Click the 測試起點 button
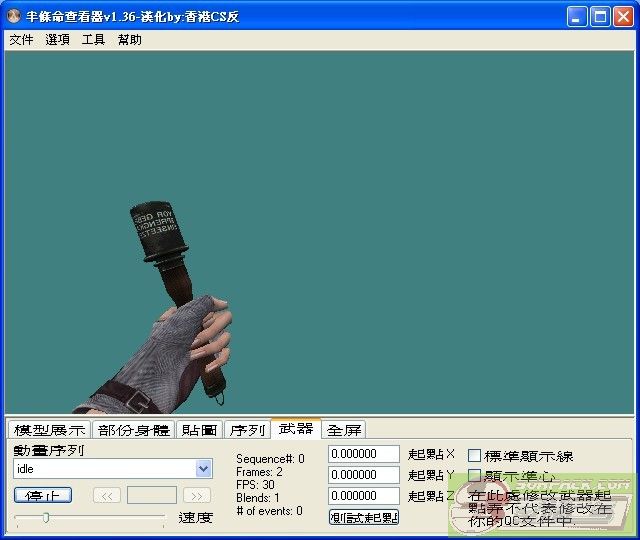Screen dimensions: 640x540 point(364,517)
